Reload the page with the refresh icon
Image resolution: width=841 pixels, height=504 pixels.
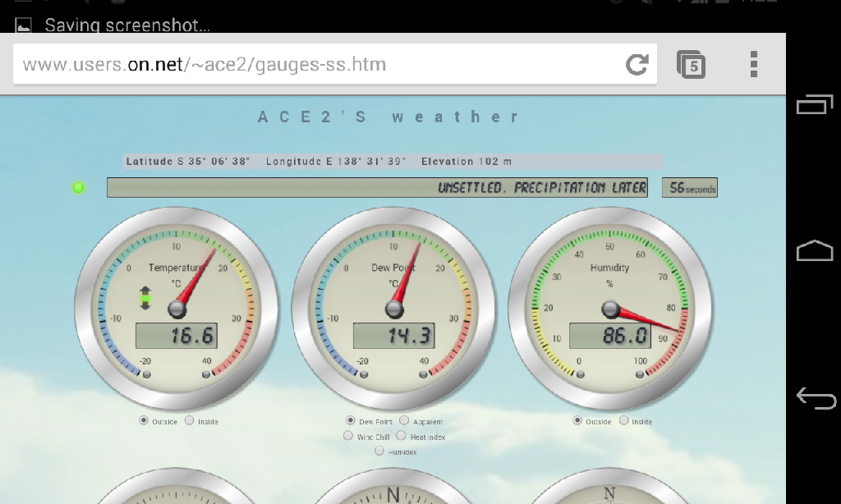pyautogui.click(x=637, y=65)
